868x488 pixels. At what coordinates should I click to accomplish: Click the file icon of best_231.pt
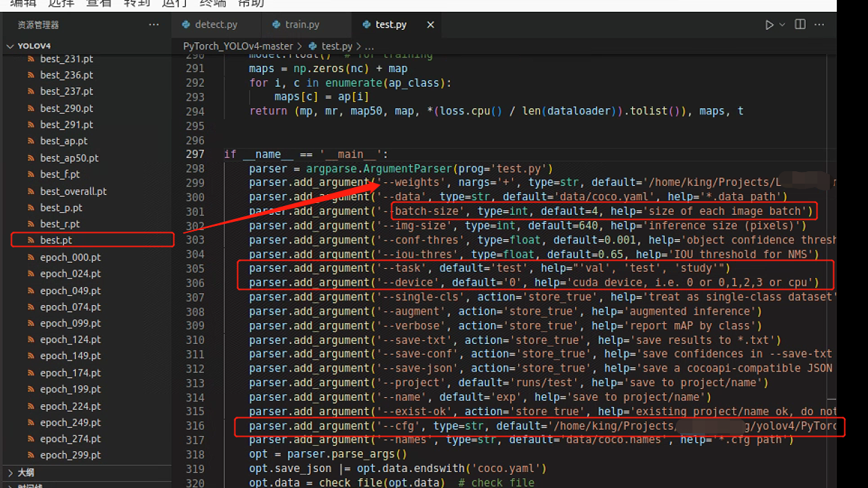[x=31, y=59]
